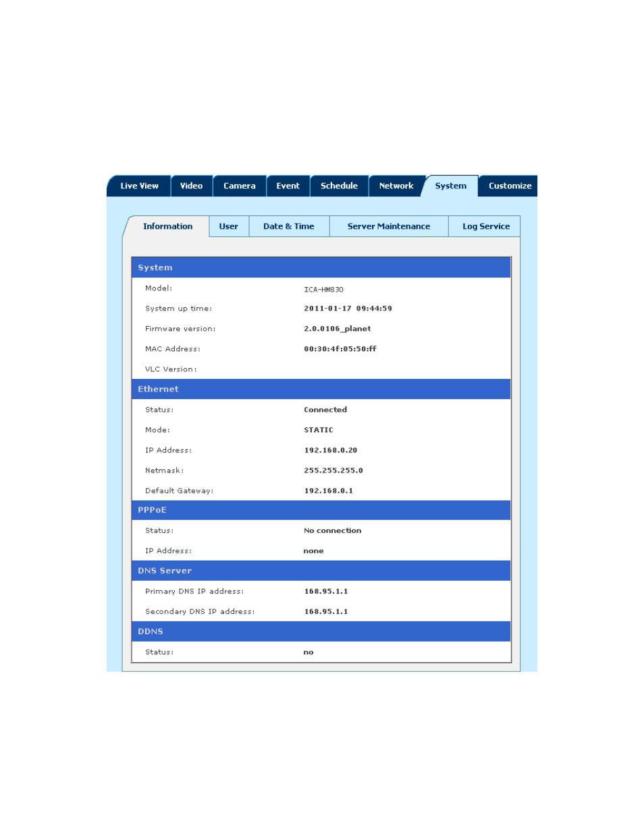Select the Schedule tab
The width and height of the screenshot is (644, 834).
click(x=339, y=186)
